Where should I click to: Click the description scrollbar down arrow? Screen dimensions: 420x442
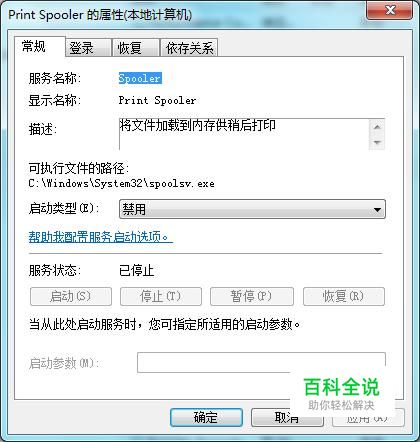[377, 142]
